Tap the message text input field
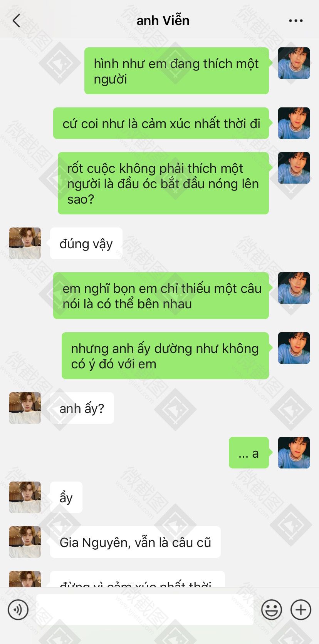Viewport: 319px width, 644px height. [x=145, y=610]
